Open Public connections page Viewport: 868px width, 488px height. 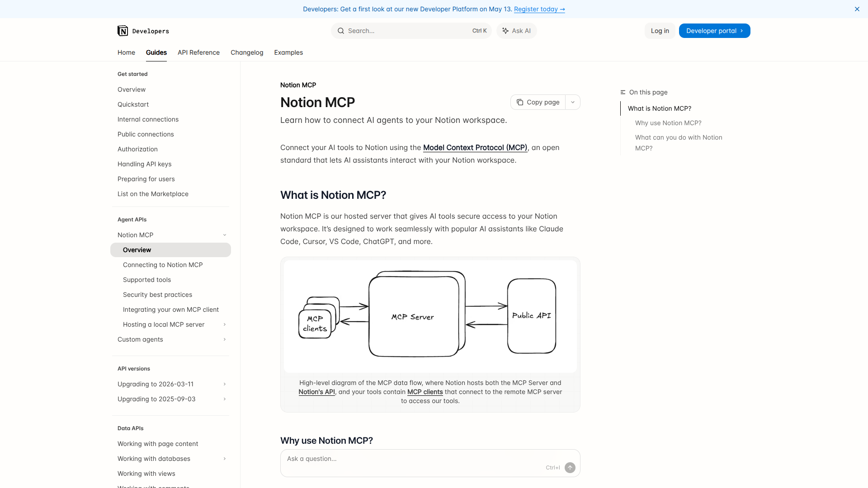[x=146, y=134]
